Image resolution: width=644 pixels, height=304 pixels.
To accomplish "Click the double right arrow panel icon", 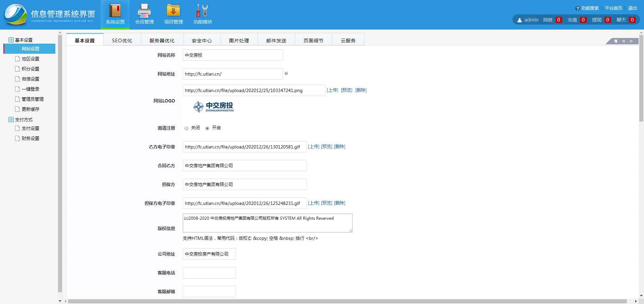I will pos(631,41).
